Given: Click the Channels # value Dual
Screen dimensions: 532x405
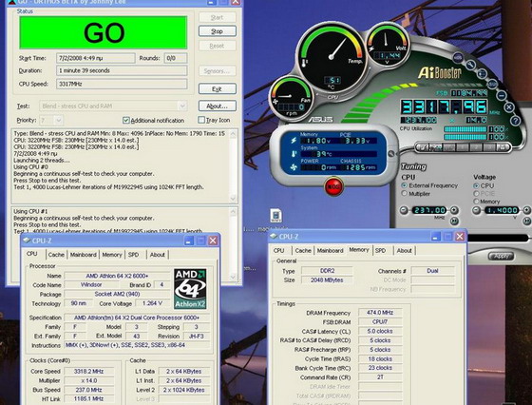Looking at the screenshot, I should [x=432, y=271].
